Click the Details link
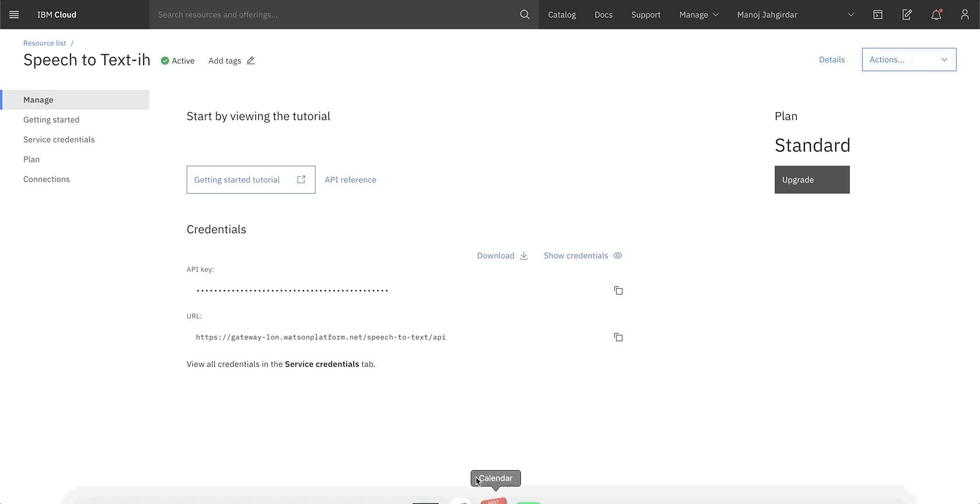Screen dimensions: 980x504 (x=832, y=60)
